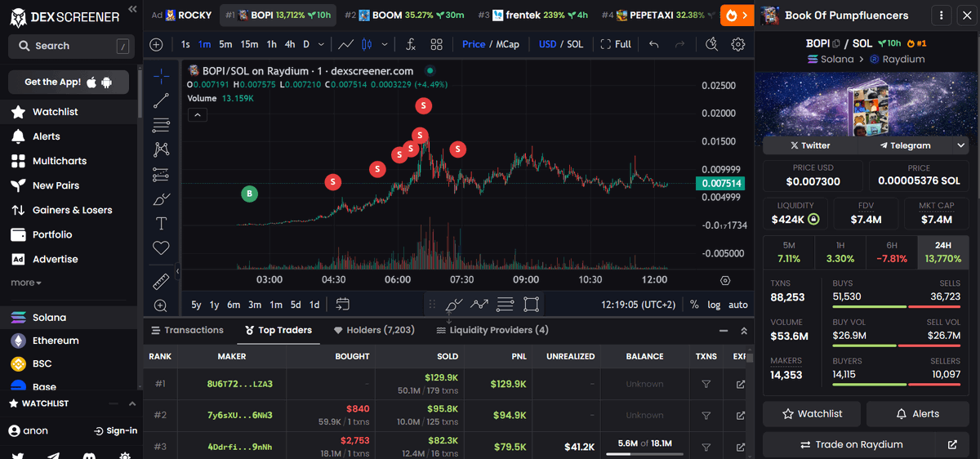Screen dimensions: 980x459
Task: Open the Twitter link
Action: tap(810, 145)
